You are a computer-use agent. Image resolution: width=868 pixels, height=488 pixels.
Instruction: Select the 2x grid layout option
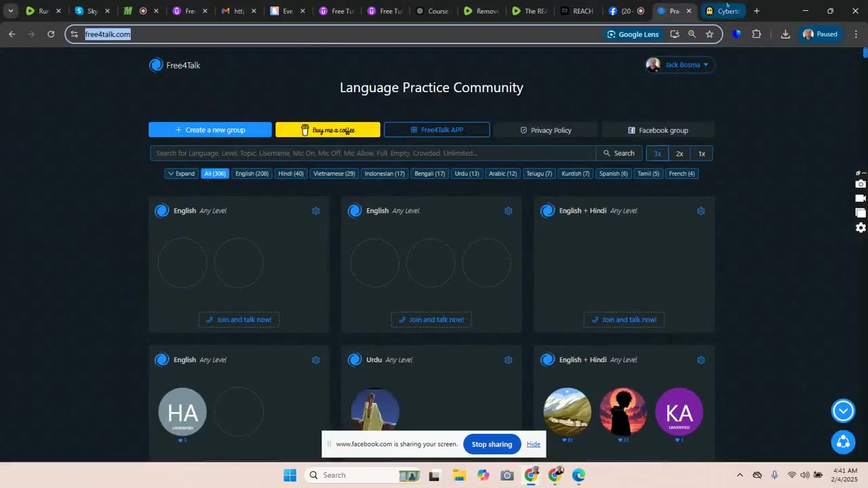[x=679, y=154]
